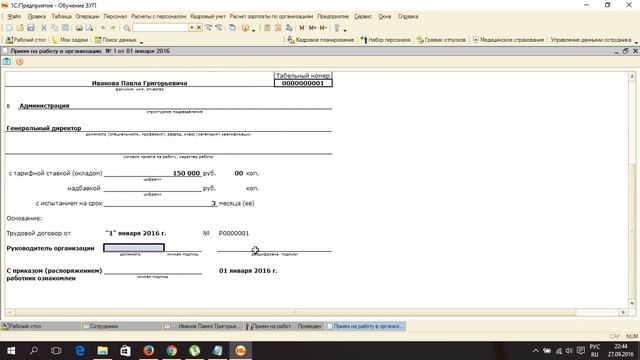Open the calculator icon in the toolbar

tap(267, 28)
